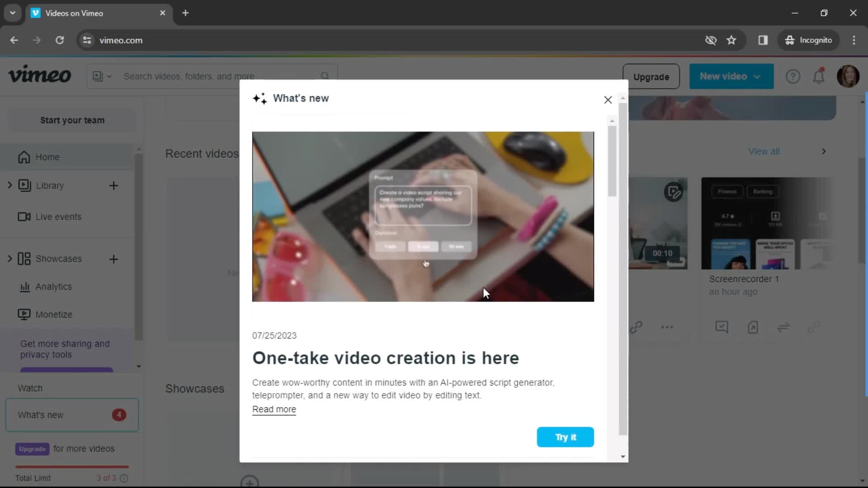
Task: Open the Library panel
Action: coord(51,185)
